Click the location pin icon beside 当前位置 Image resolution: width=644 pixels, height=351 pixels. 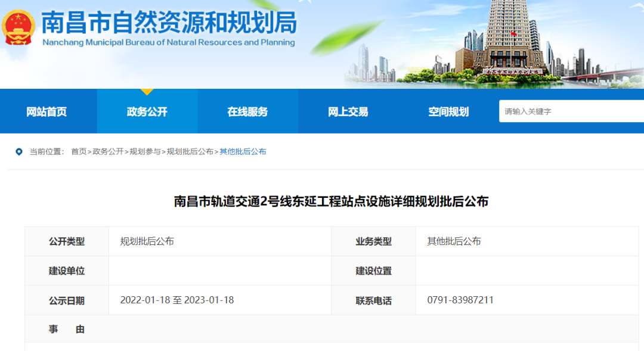(x=19, y=152)
